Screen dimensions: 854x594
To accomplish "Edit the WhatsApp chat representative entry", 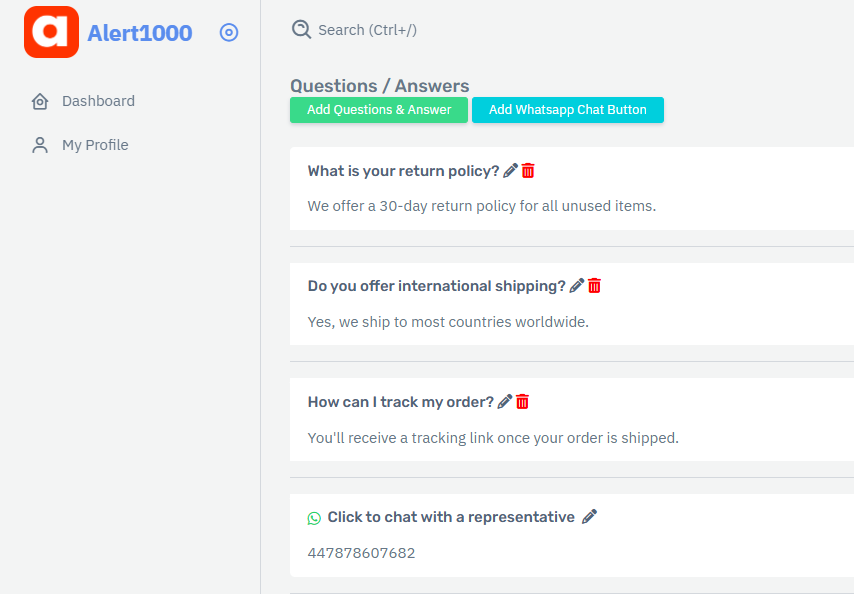I will click(589, 517).
